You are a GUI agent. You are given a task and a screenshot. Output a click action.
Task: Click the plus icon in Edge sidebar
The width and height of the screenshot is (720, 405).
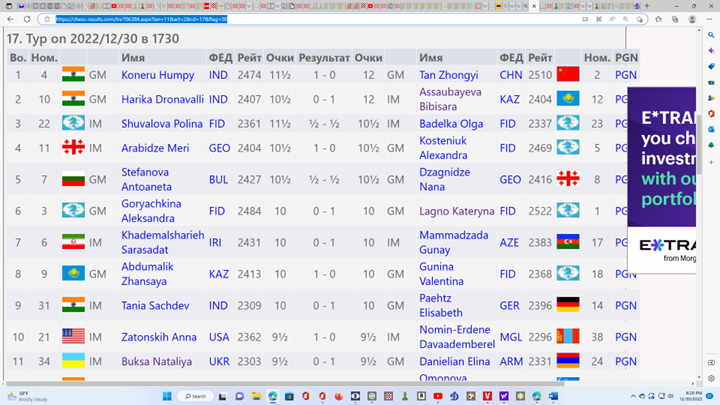click(x=711, y=163)
